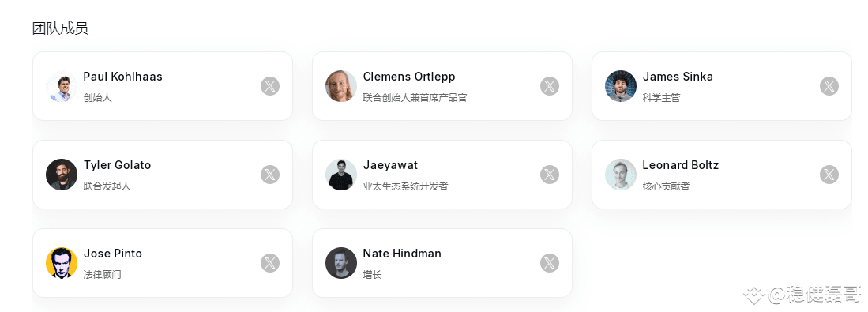This screenshot has height=312, width=868.
Task: Select the Jaeyawat name text
Action: (x=390, y=165)
